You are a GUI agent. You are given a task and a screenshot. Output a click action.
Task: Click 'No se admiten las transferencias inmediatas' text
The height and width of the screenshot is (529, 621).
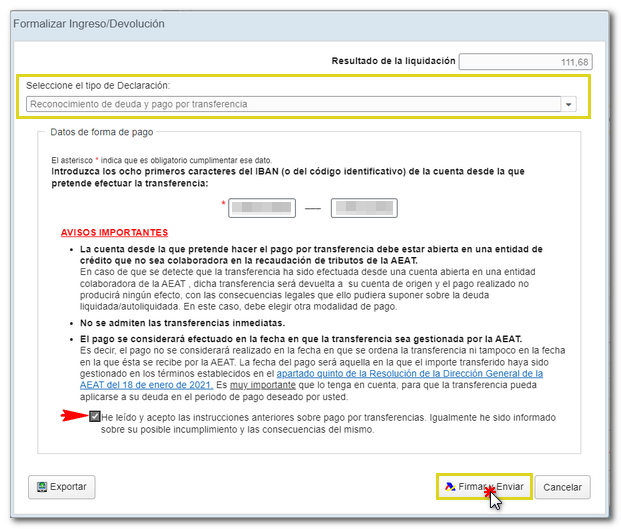(x=183, y=323)
